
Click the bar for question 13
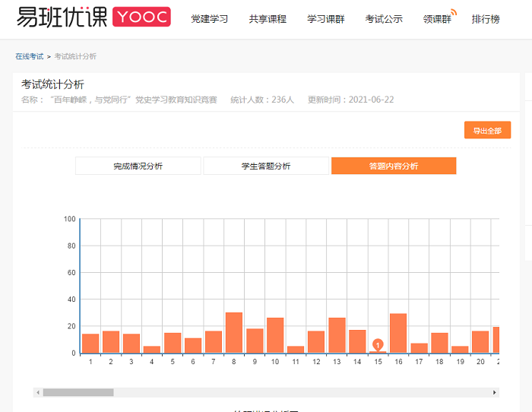pos(337,336)
